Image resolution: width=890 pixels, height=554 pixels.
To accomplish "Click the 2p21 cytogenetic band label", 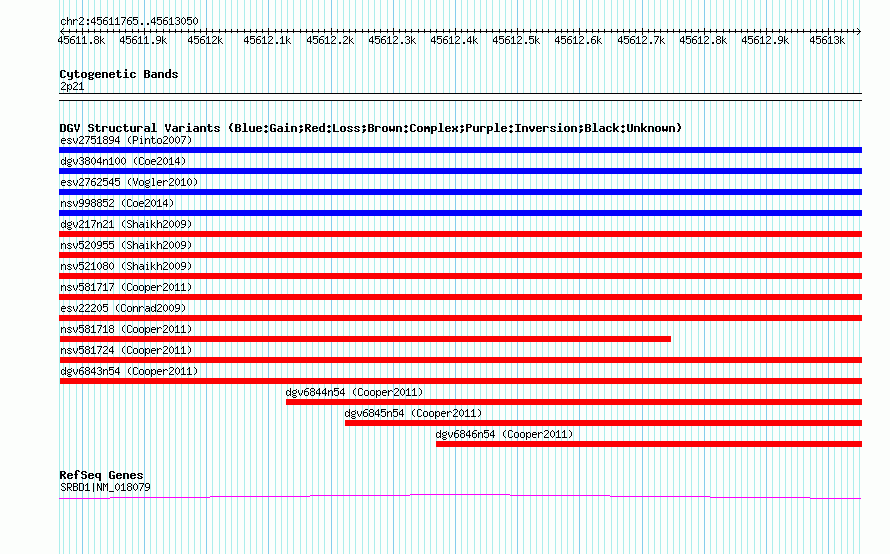I will click(x=72, y=86).
